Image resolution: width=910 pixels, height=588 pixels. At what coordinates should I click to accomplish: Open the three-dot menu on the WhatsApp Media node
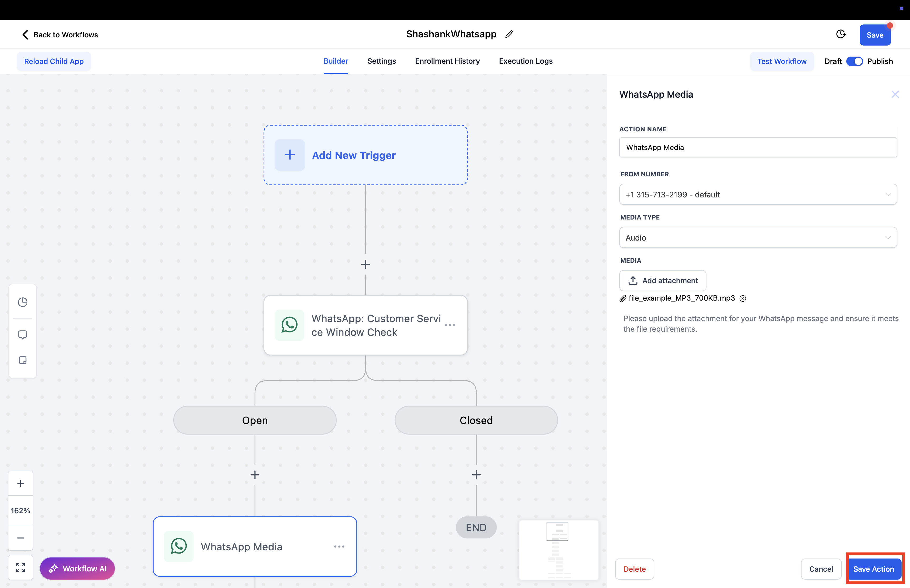339,547
